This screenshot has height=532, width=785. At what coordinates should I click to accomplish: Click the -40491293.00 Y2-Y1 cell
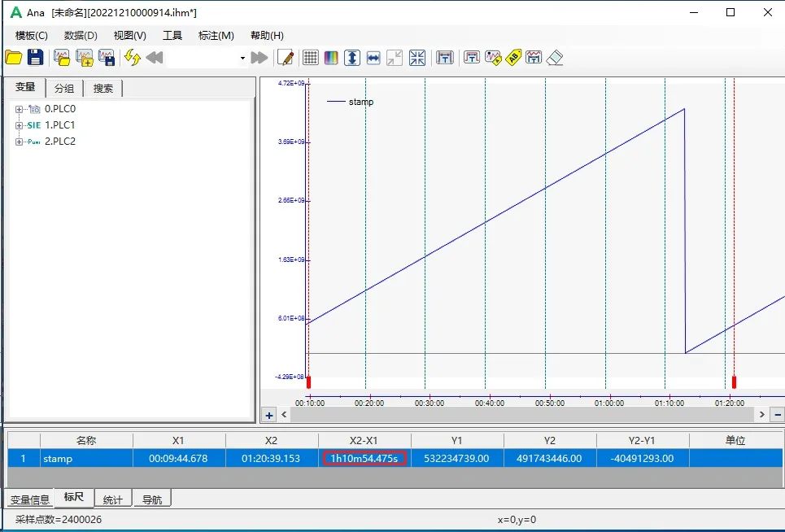pyautogui.click(x=642, y=459)
